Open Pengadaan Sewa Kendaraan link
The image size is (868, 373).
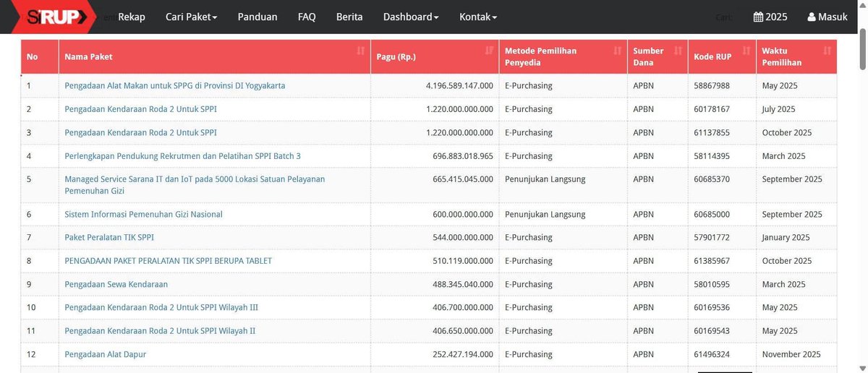(x=116, y=284)
